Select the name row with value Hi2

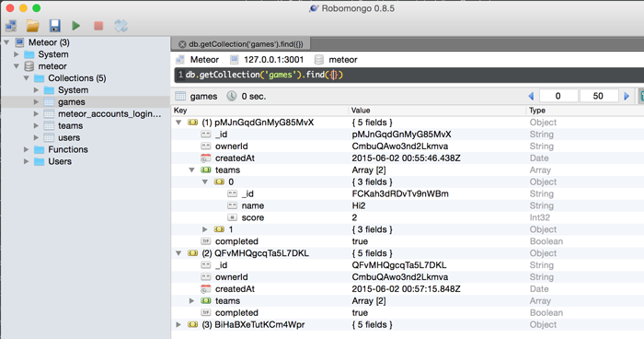tap(408, 205)
